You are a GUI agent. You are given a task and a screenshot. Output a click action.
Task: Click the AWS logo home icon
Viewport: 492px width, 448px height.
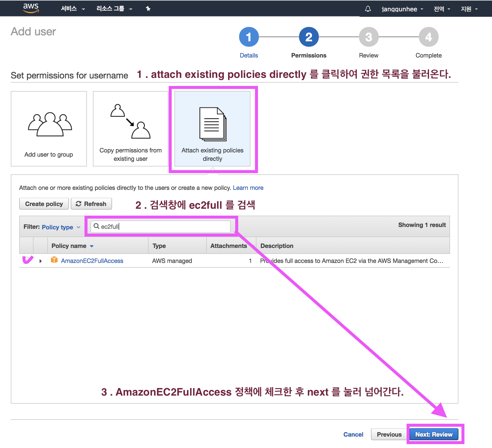click(x=31, y=8)
